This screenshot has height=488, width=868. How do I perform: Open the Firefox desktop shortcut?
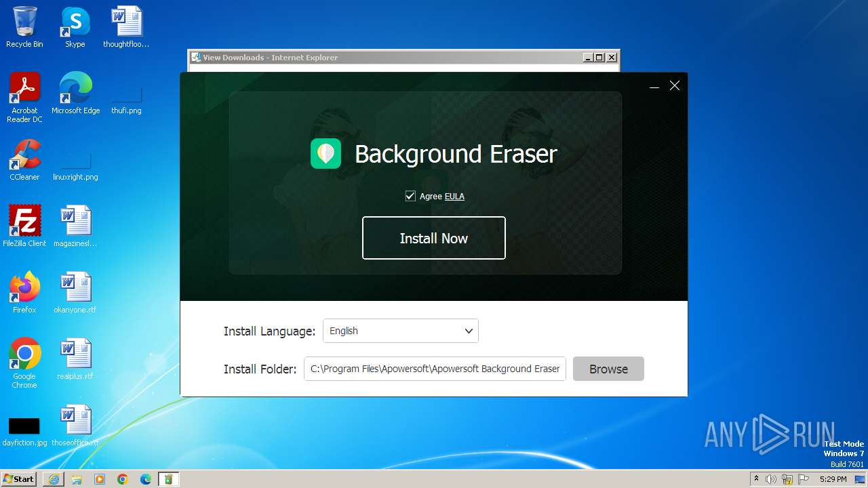[x=24, y=293]
